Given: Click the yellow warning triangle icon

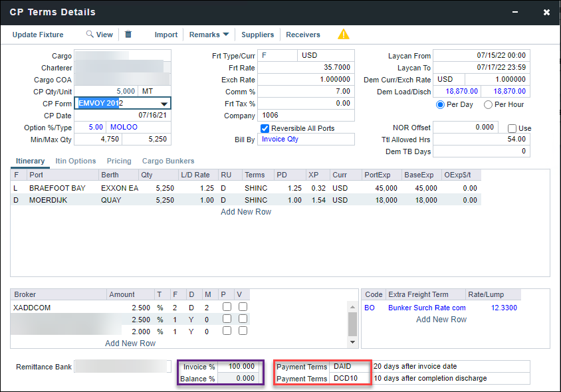Looking at the screenshot, I should (344, 35).
